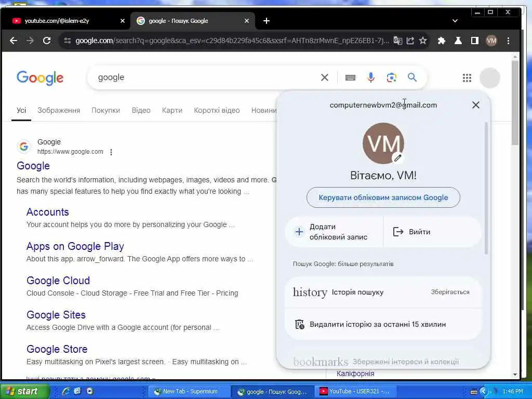532x399 pixels.
Task: Click Додати обліковий запис
Action: 334,232
